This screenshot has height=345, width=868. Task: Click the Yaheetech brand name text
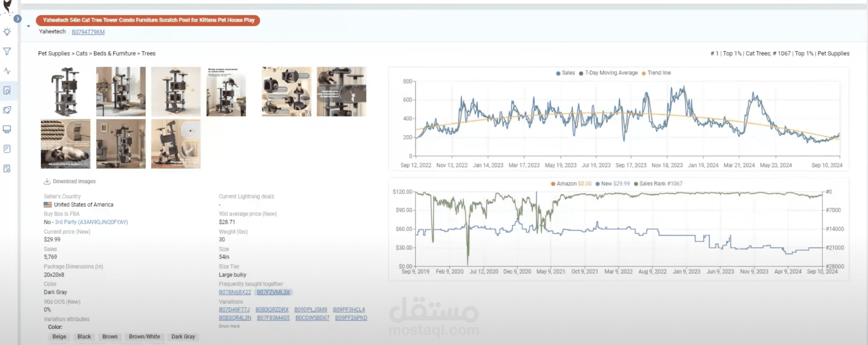tap(52, 32)
